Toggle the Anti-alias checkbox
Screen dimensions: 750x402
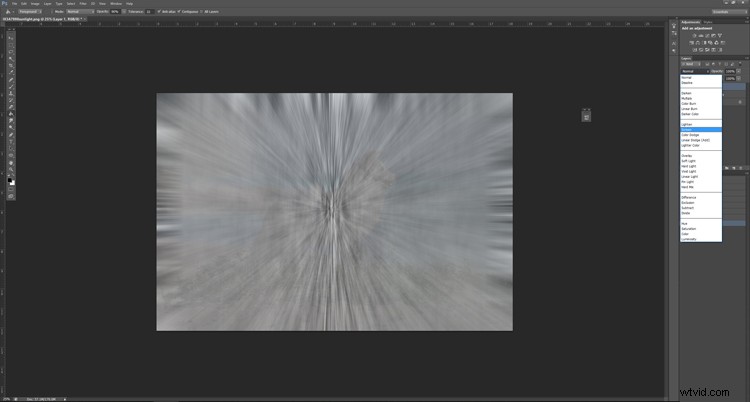point(159,11)
